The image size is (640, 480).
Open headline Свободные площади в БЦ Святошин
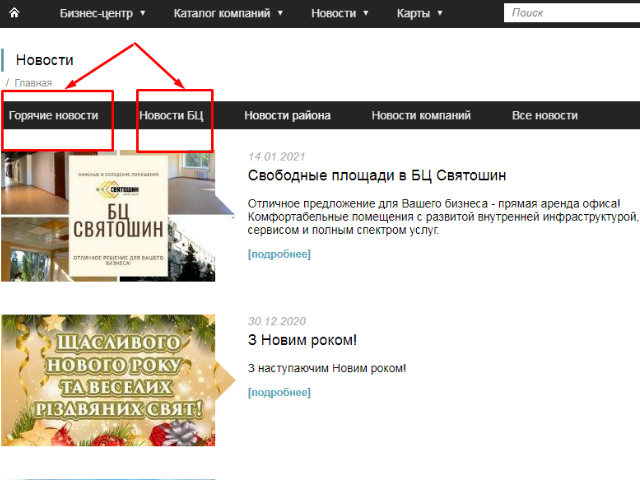click(377, 176)
